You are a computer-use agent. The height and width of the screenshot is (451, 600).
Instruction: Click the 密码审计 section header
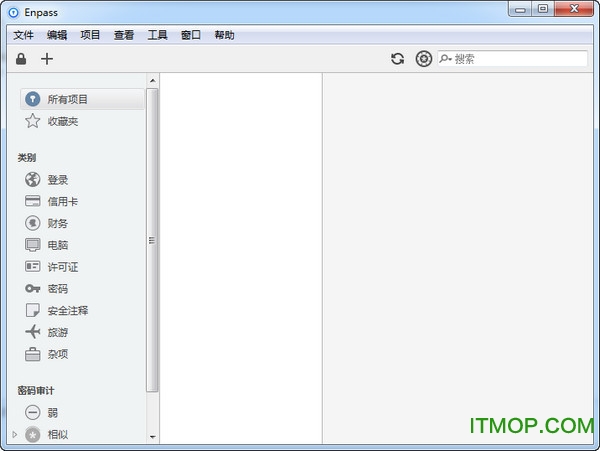(36, 391)
